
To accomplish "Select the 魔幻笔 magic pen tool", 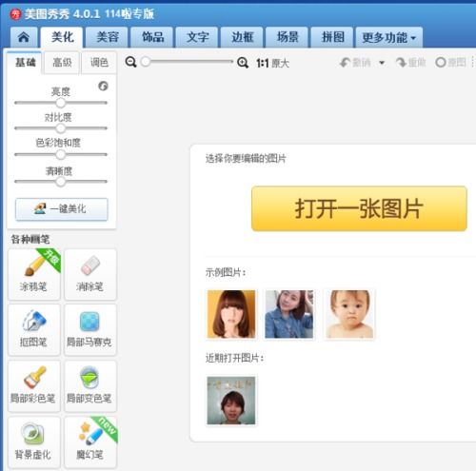I will tap(90, 442).
